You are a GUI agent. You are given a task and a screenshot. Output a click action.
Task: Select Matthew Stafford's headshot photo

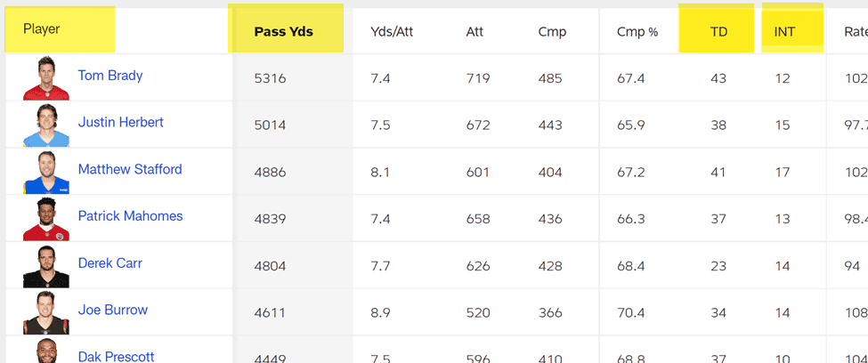pyautogui.click(x=46, y=172)
